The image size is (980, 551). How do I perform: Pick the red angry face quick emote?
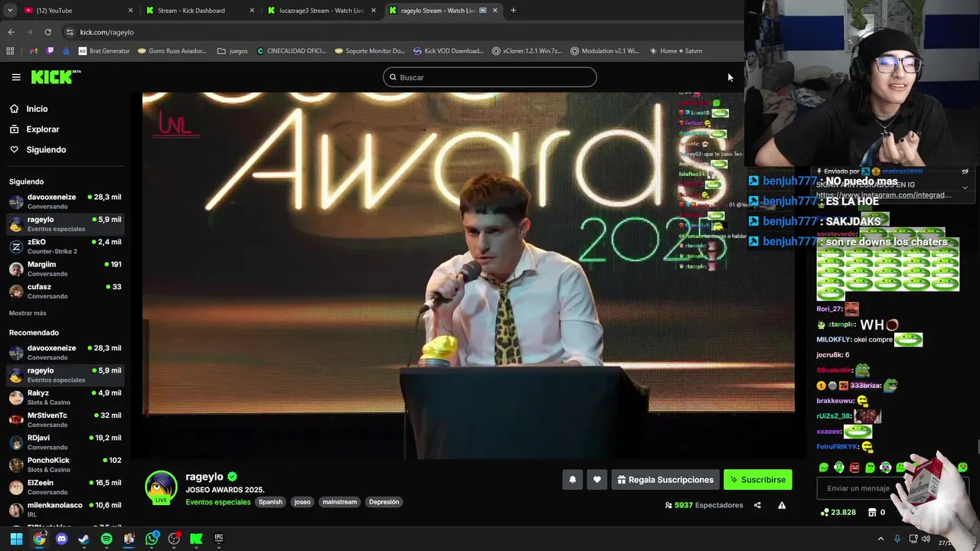[854, 467]
